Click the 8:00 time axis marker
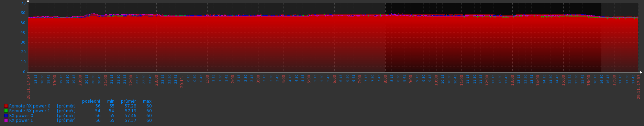Viewport: 644px width, 126px height. (x=385, y=79)
